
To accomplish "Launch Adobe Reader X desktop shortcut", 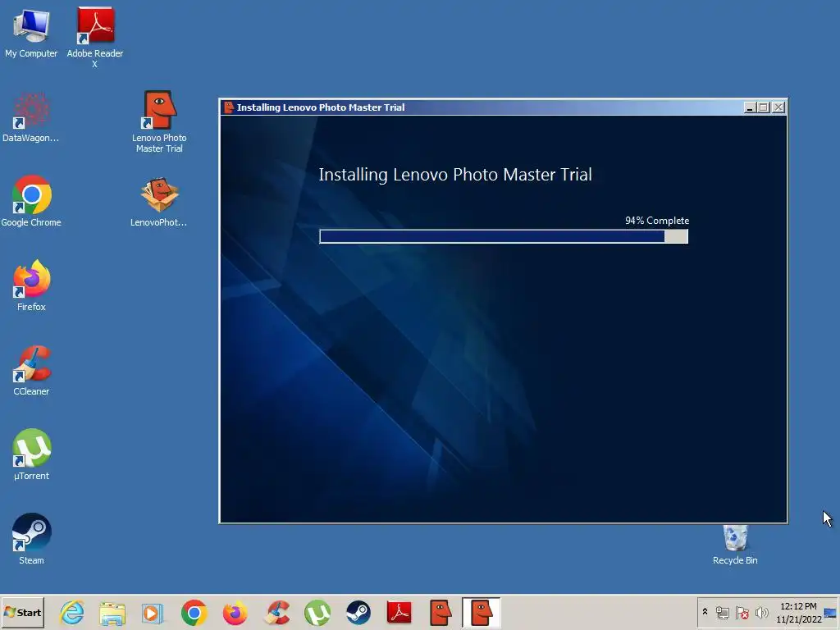I will point(95,36).
